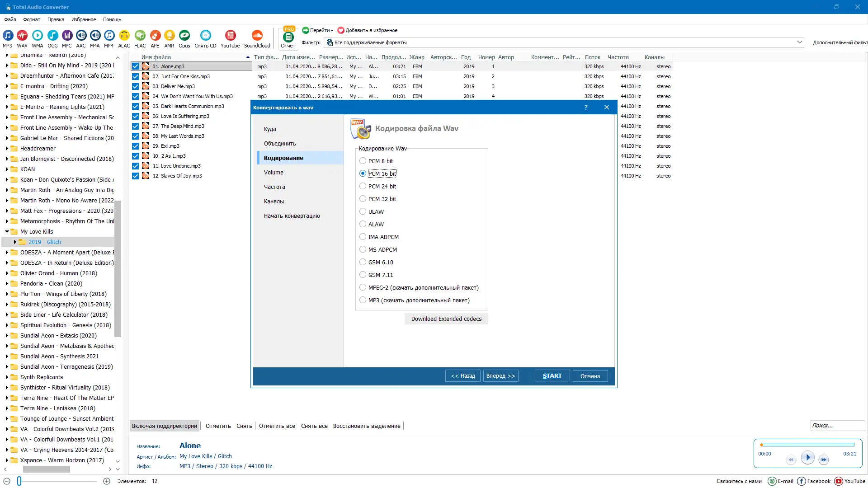Choose the ULAW encoding option
Screen dimensions: 868x488
coord(363,211)
